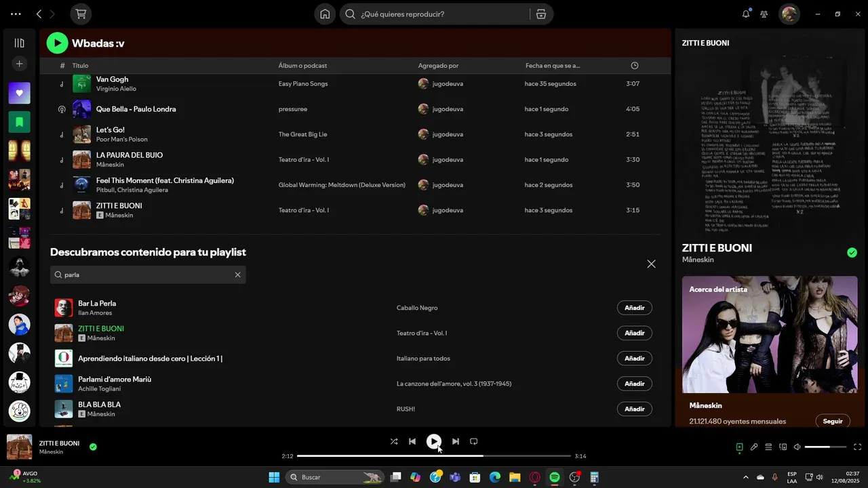This screenshot has width=868, height=488.
Task: Sort by Agregado por column
Action: pyautogui.click(x=438, y=66)
